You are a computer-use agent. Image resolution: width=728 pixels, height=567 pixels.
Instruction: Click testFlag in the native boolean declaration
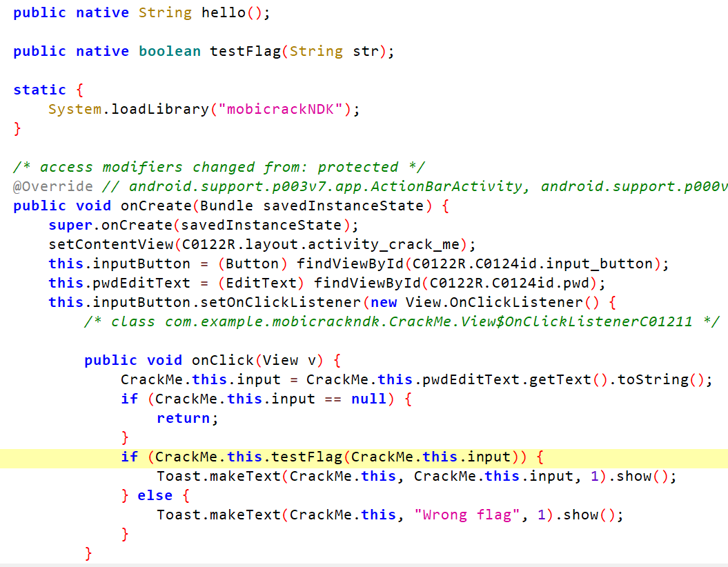point(245,51)
